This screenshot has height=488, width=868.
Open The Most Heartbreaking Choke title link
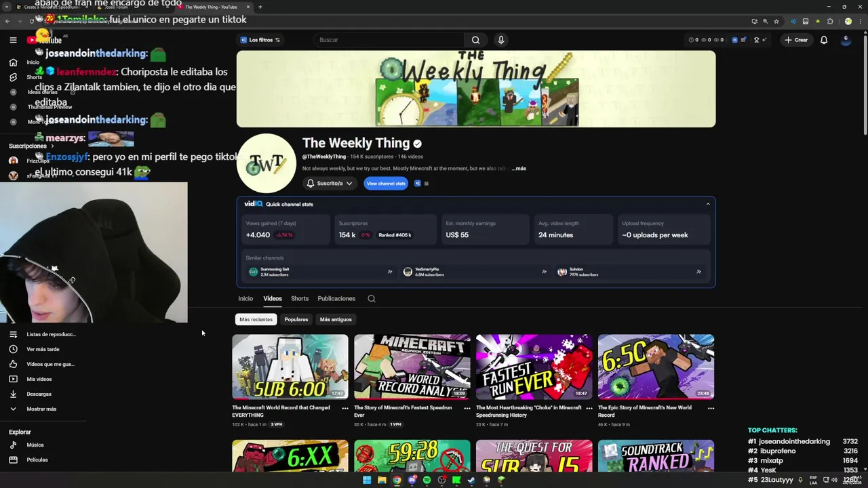529,411
